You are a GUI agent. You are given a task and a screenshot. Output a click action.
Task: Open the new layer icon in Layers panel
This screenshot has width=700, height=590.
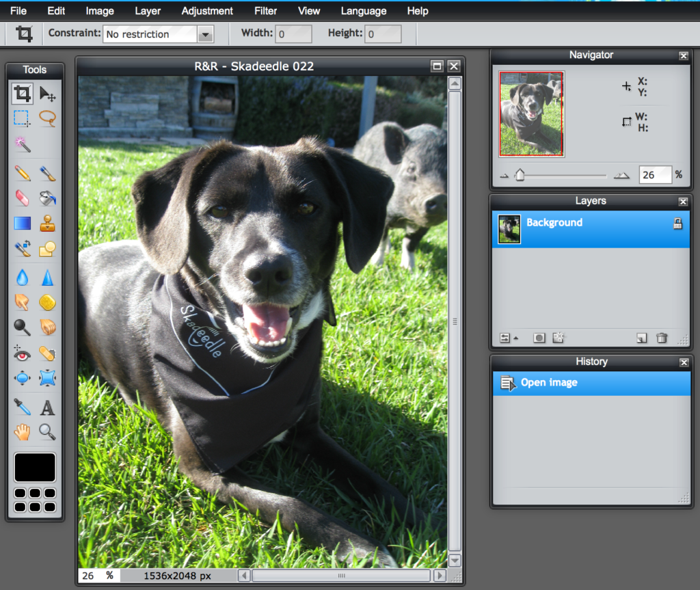point(641,338)
